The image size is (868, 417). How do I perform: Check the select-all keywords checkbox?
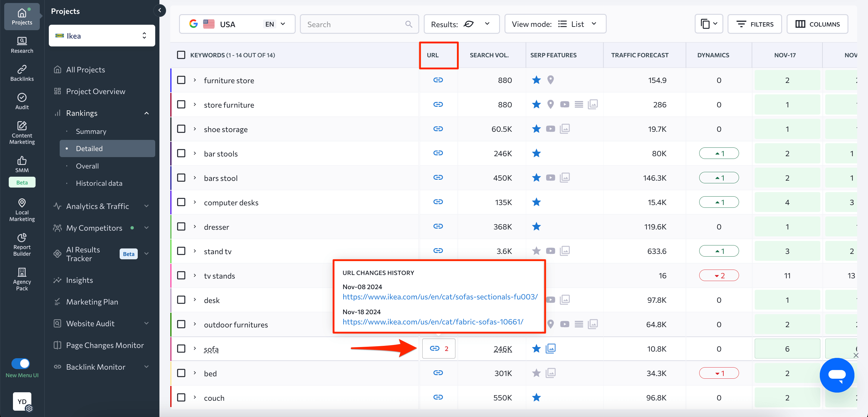(x=181, y=55)
